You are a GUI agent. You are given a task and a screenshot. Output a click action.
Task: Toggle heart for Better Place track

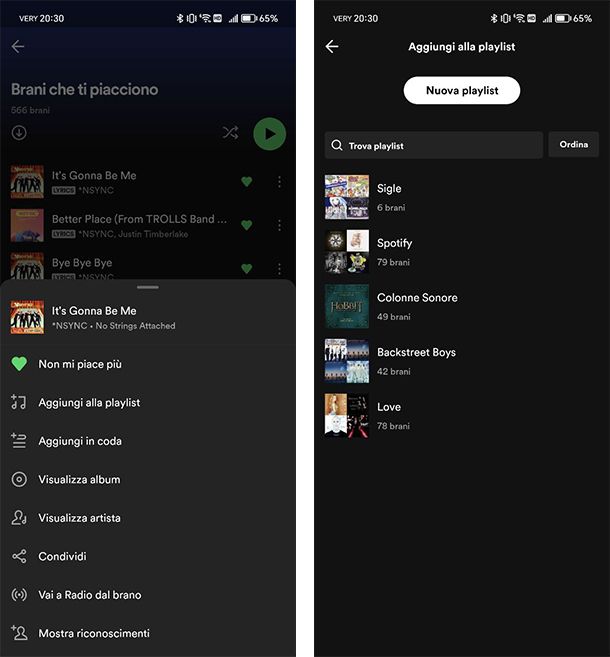[x=247, y=225]
